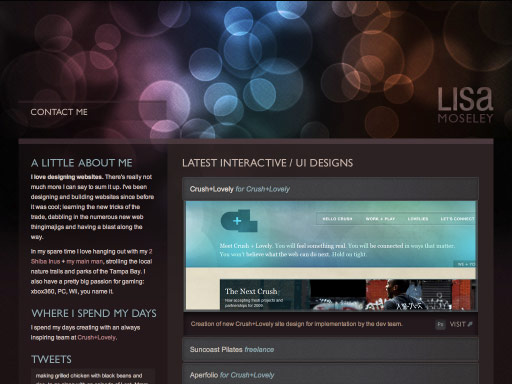The width and height of the screenshot is (512, 384).
Task: Open the CONTACT ME link
Action: (59, 112)
